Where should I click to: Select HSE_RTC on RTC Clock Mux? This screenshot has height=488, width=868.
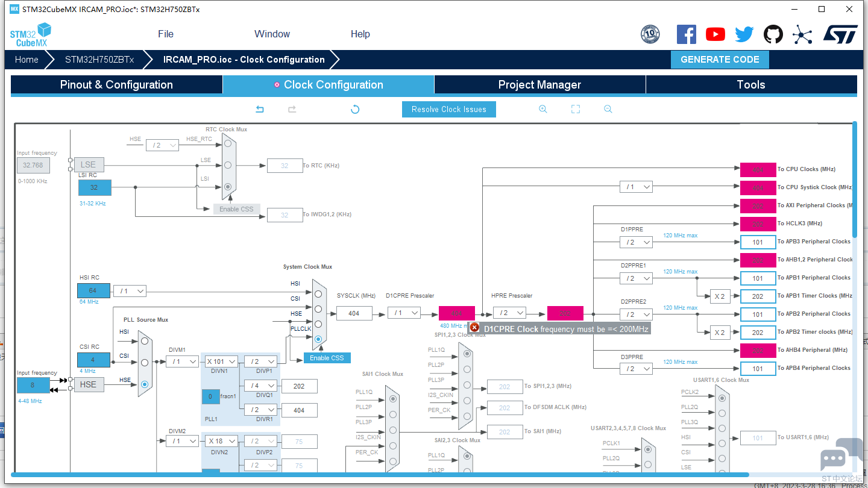pos(227,143)
